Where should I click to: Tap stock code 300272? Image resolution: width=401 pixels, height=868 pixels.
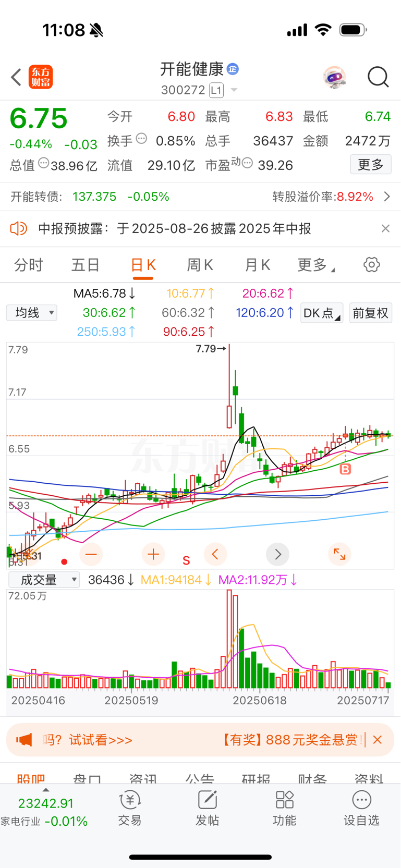tap(183, 90)
